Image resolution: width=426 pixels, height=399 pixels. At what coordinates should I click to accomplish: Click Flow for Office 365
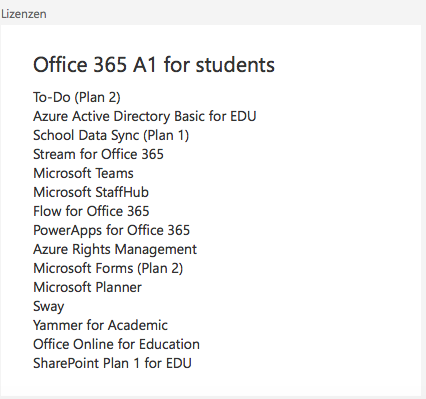(x=91, y=211)
